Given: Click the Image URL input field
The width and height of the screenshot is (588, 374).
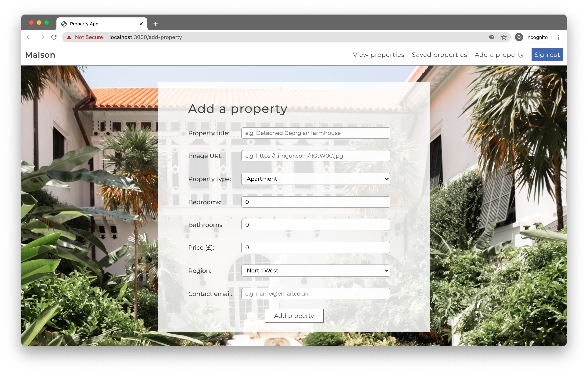Looking at the screenshot, I should 315,156.
